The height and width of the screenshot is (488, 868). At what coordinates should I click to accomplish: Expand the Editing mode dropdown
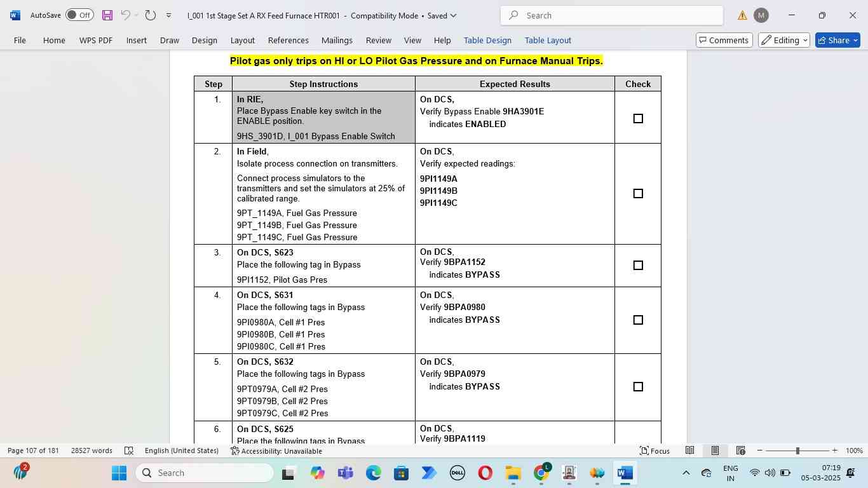[784, 40]
